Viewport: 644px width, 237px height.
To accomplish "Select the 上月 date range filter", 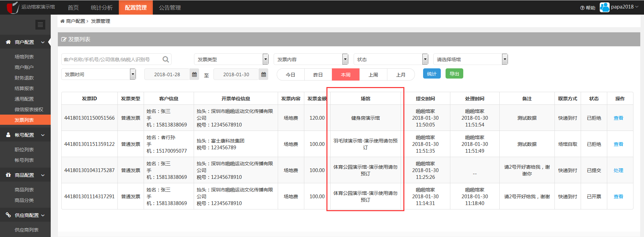I will pos(401,75).
